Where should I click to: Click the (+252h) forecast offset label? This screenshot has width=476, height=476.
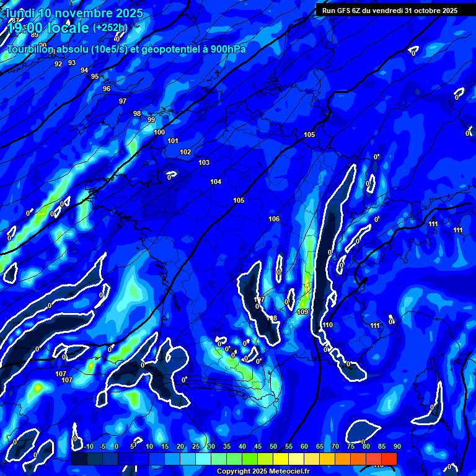110,28
